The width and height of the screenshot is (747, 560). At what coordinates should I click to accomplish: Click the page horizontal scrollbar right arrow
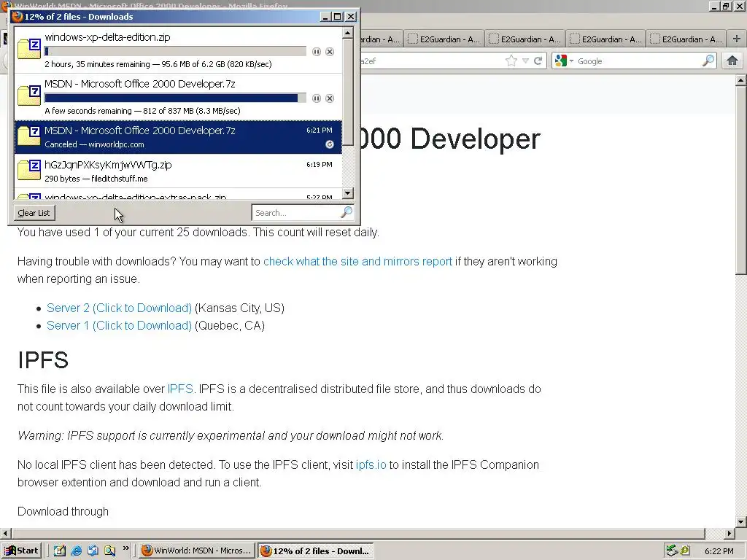tap(729, 533)
